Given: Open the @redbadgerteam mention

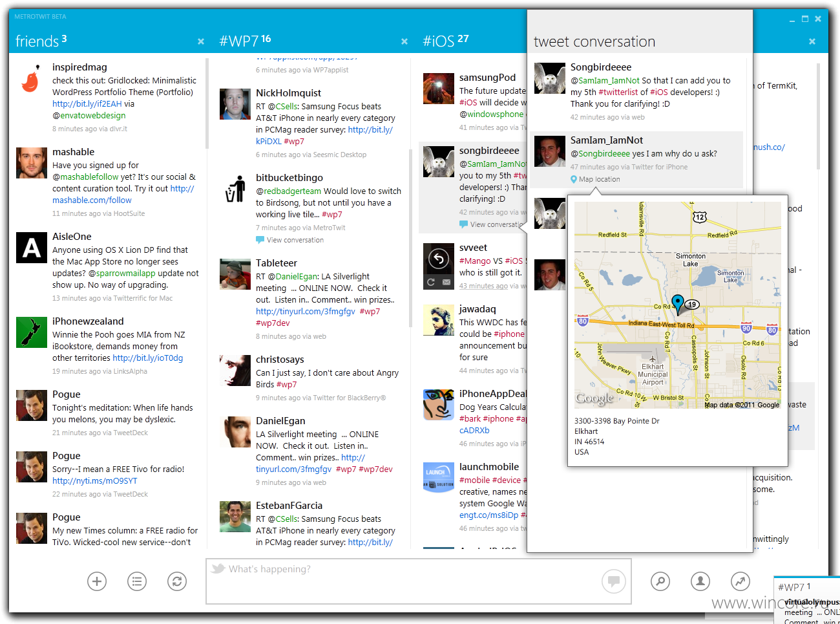Looking at the screenshot, I should click(x=288, y=191).
